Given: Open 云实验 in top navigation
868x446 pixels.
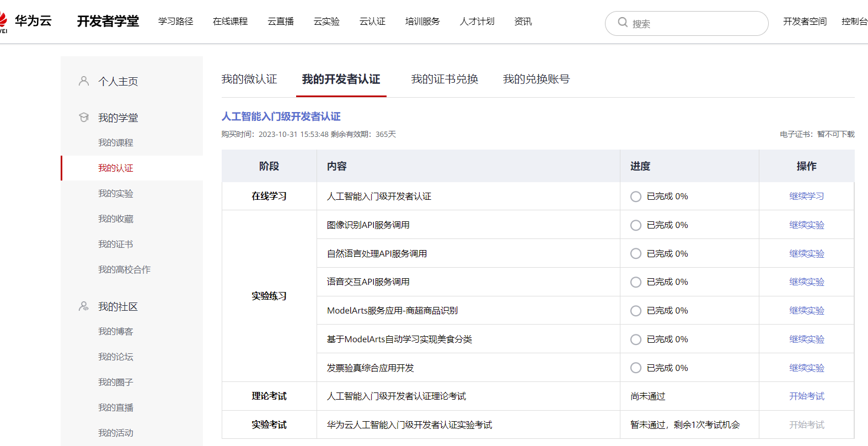Looking at the screenshot, I should (326, 22).
